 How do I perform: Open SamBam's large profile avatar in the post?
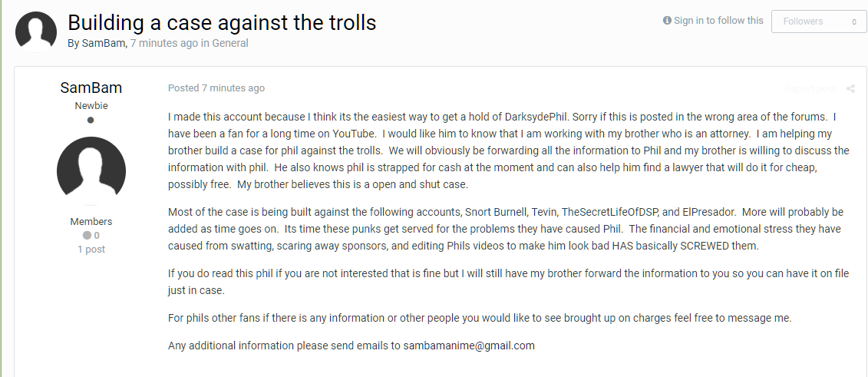click(91, 171)
